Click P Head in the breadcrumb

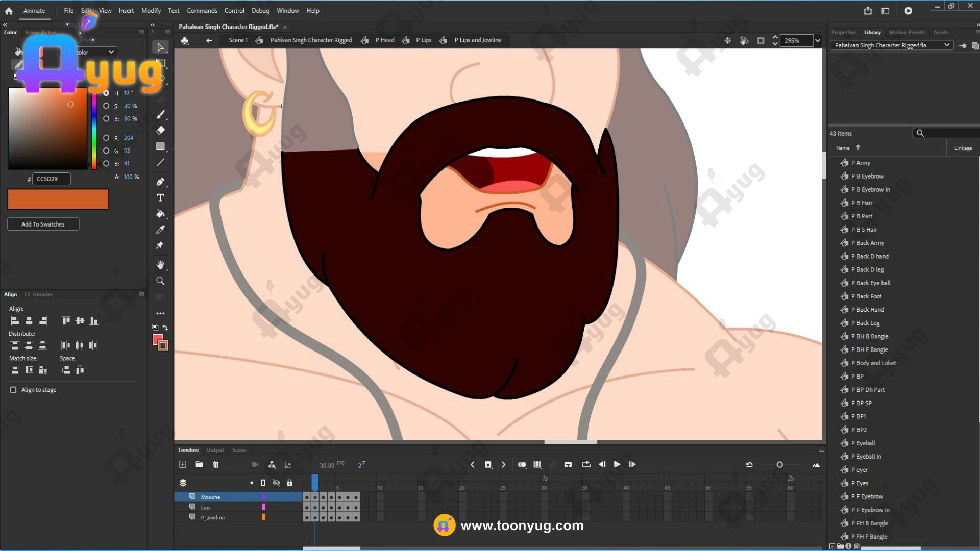point(385,40)
